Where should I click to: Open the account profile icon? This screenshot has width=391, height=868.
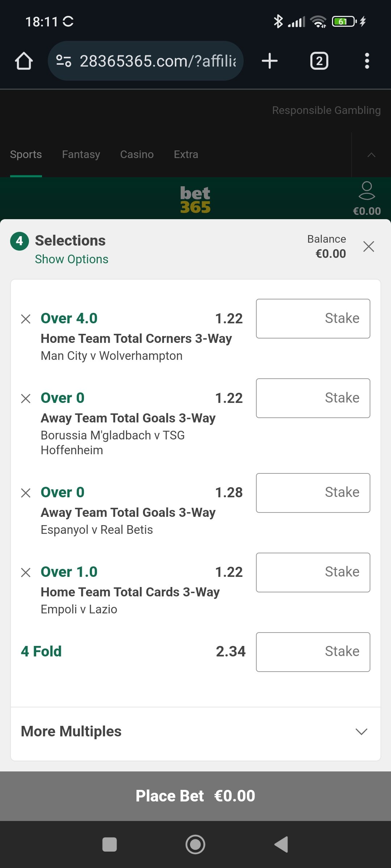[x=367, y=191]
